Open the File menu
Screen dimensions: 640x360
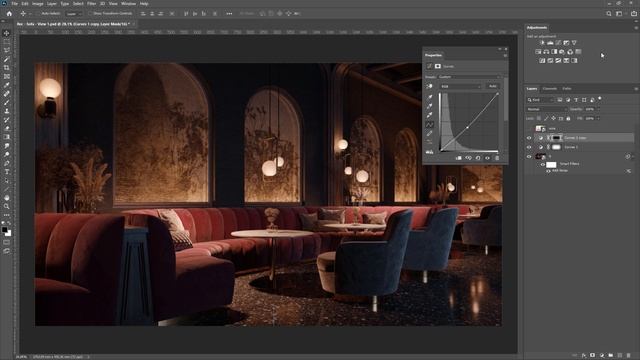[x=15, y=4]
